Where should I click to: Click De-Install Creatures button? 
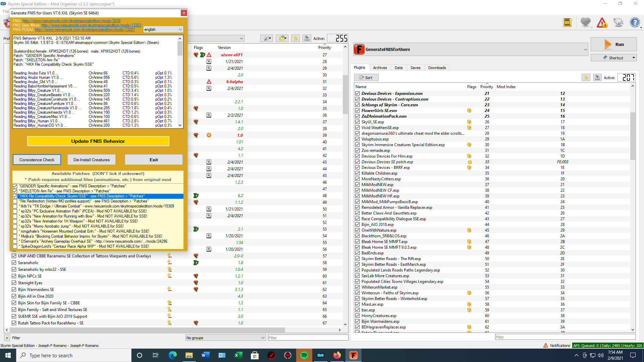click(x=92, y=160)
